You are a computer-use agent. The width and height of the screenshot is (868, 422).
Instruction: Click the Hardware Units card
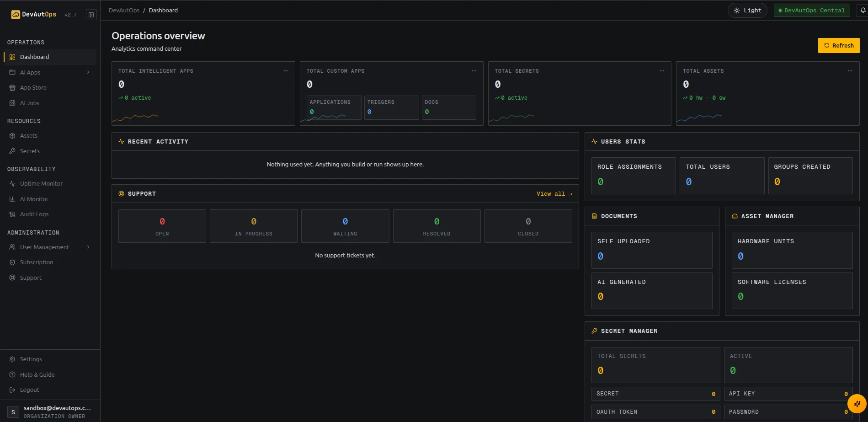(x=792, y=251)
